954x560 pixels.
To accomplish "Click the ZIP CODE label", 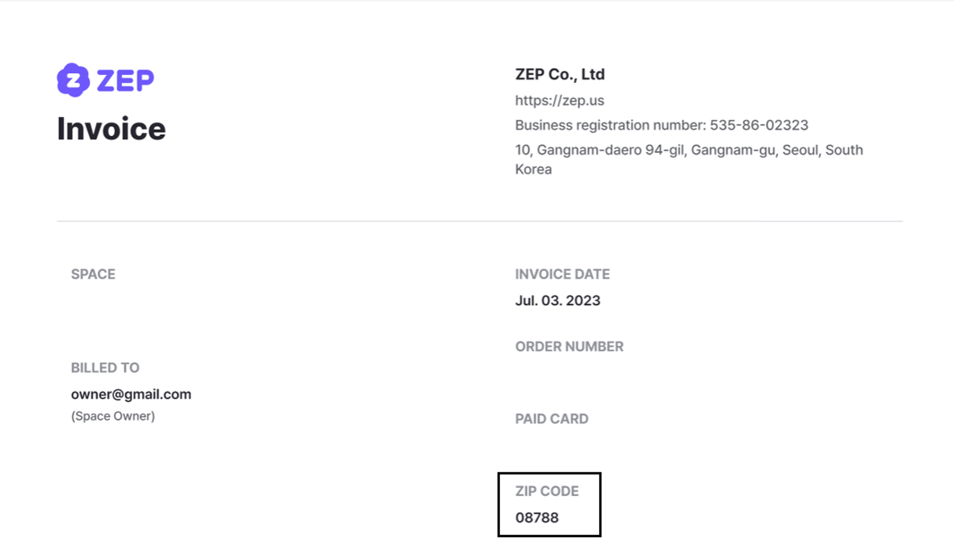I will (x=547, y=491).
